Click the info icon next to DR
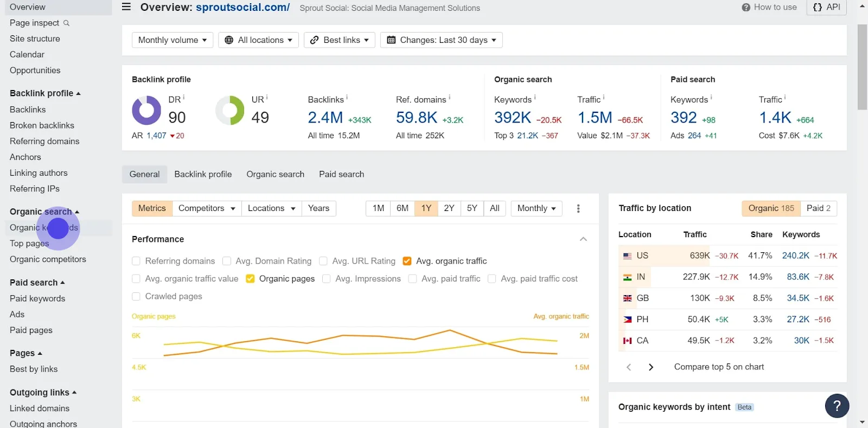868x428 pixels. 184,98
